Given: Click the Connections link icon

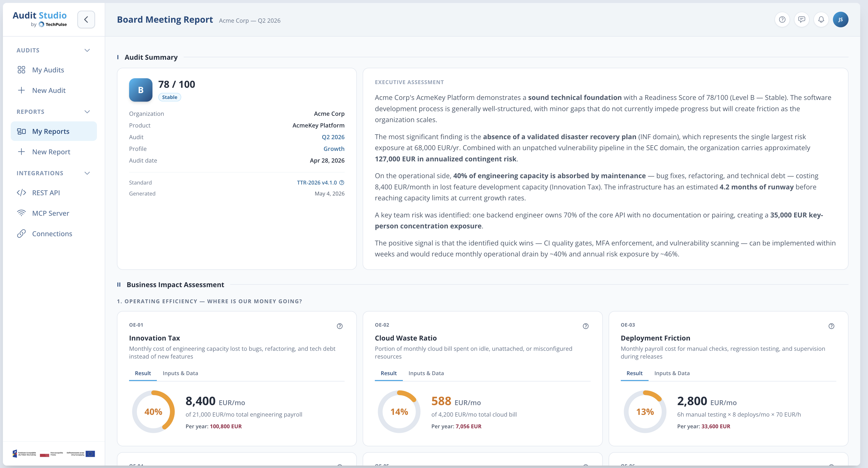Looking at the screenshot, I should [21, 234].
